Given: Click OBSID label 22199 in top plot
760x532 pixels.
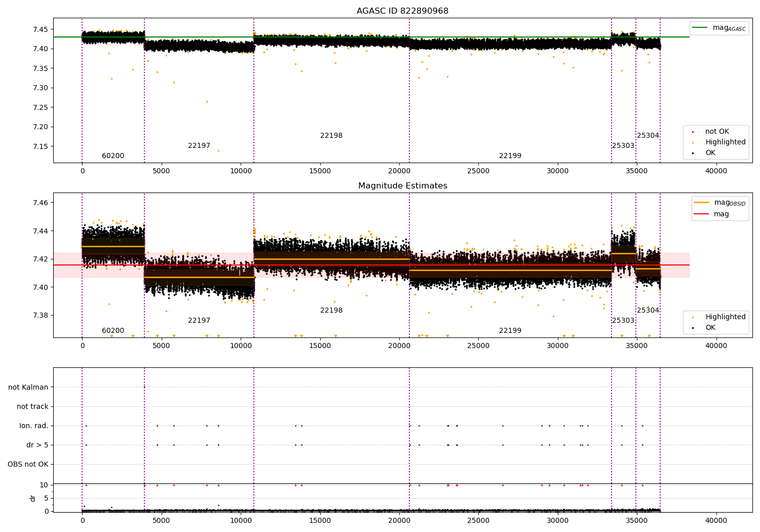Looking at the screenshot, I should (510, 156).
